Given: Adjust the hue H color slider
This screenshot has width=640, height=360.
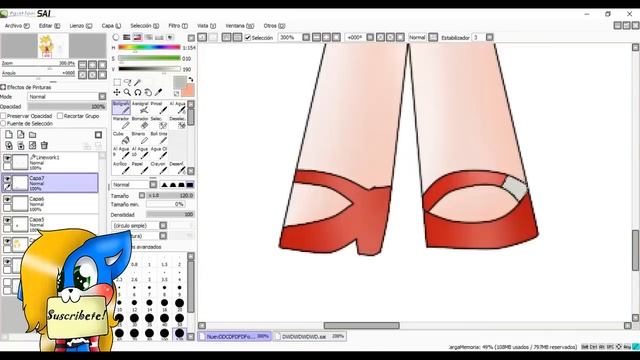Looking at the screenshot, I should tap(149, 47).
